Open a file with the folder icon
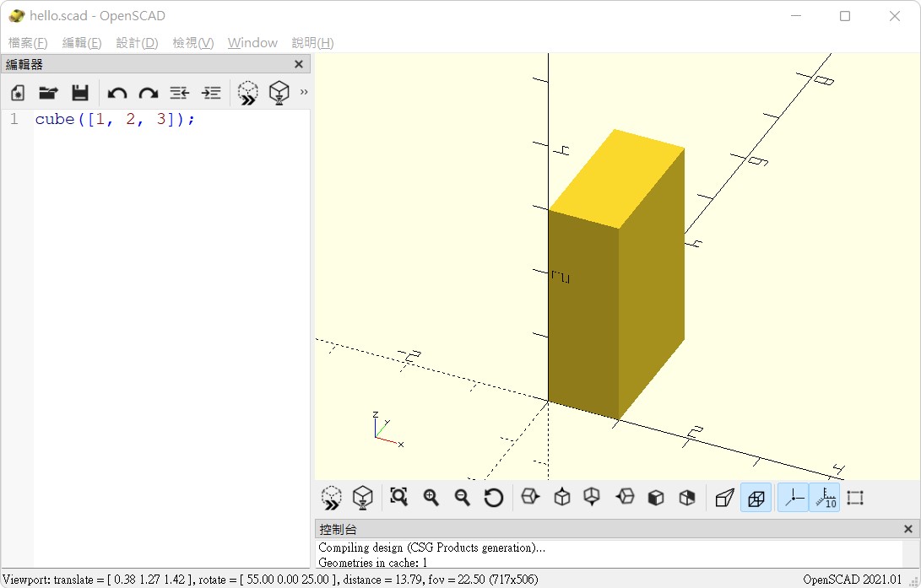This screenshot has width=921, height=588. [x=49, y=93]
